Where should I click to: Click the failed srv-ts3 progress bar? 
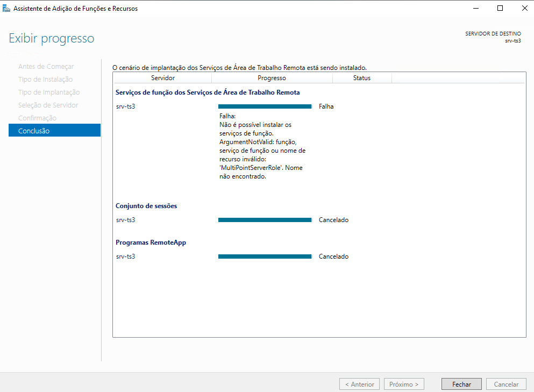pos(265,106)
